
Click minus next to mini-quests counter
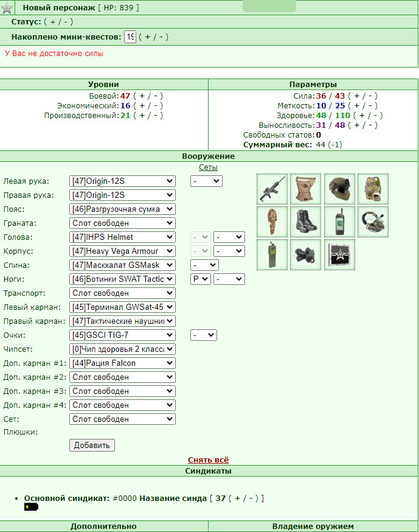tap(161, 37)
